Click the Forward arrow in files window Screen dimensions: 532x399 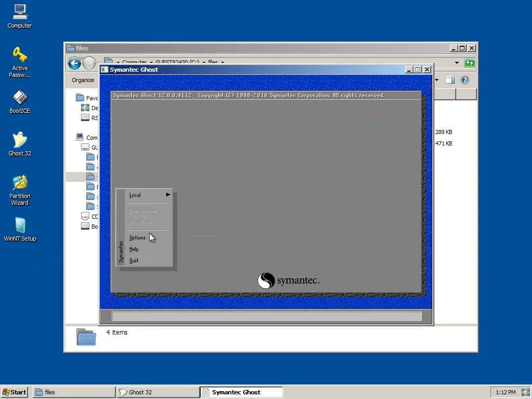(89, 63)
